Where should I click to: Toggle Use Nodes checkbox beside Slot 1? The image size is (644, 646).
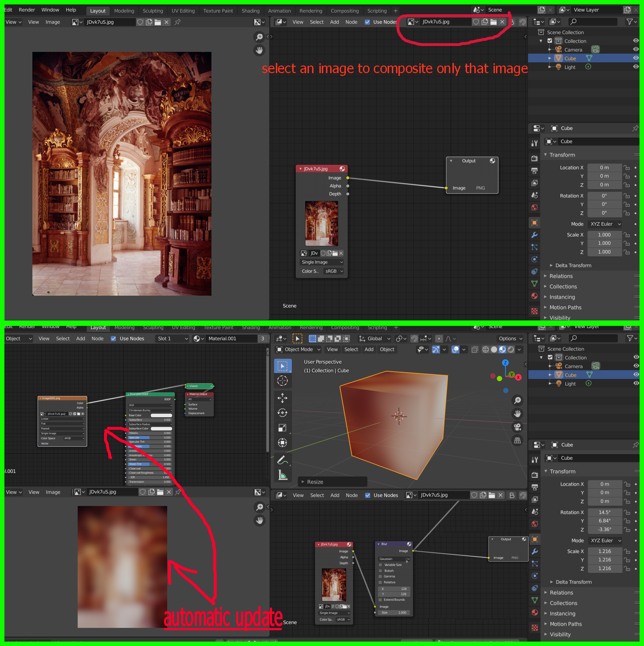(114, 338)
